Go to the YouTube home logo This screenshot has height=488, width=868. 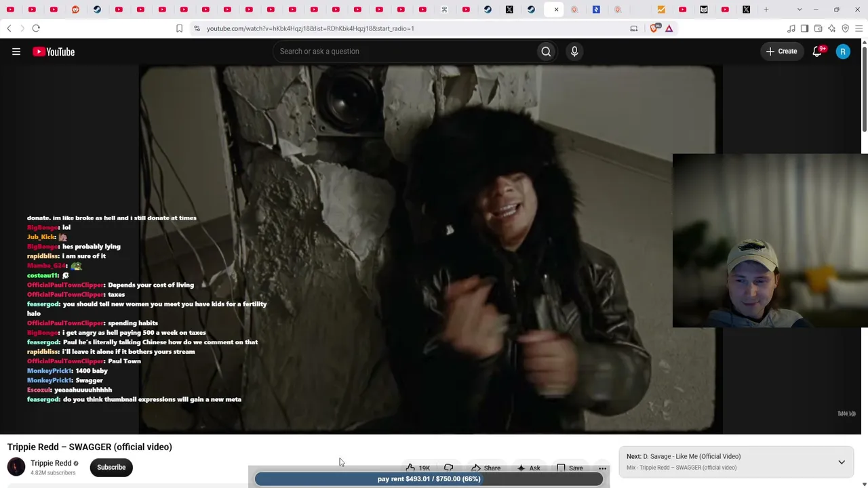(54, 52)
